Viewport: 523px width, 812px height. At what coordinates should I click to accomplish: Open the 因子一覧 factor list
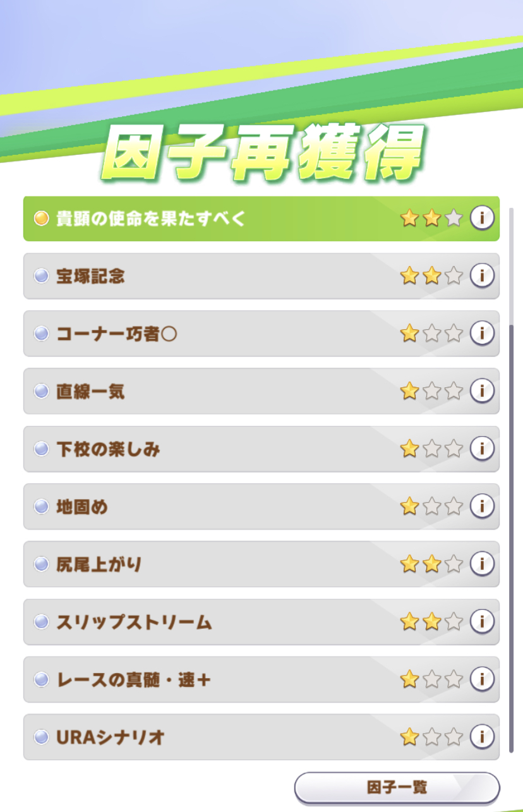[x=397, y=787]
